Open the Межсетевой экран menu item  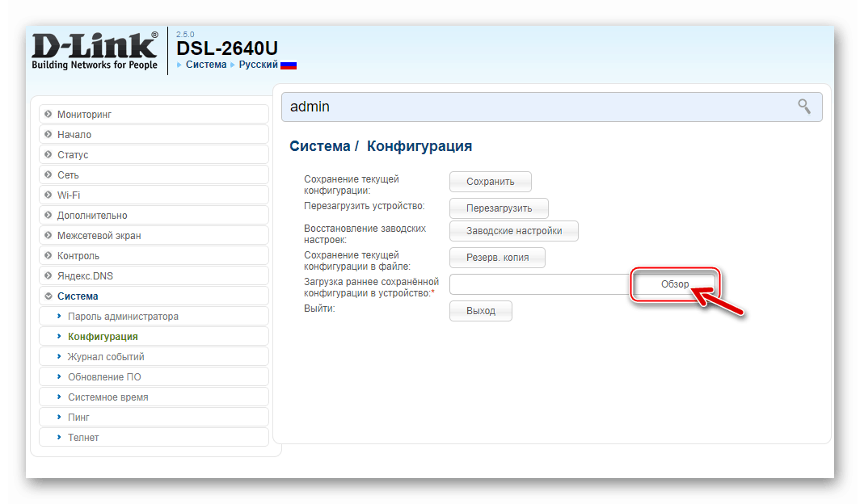(x=154, y=236)
